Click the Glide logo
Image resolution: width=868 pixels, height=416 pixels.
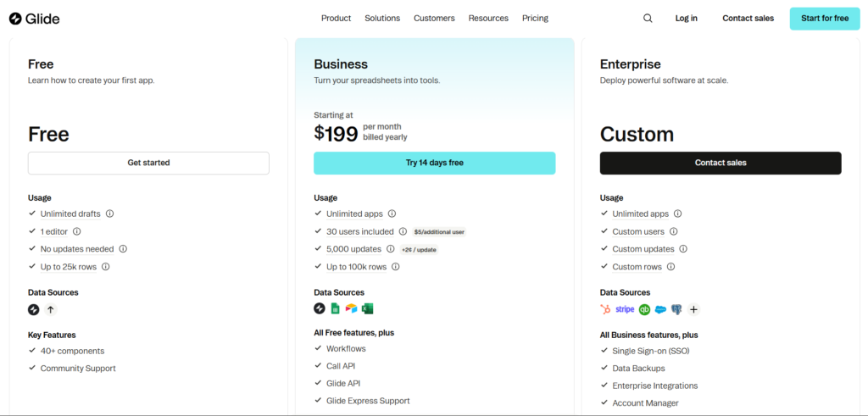tap(34, 19)
